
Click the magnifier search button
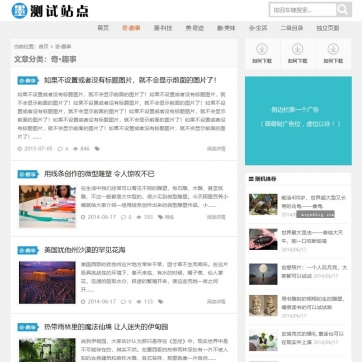point(344,9)
